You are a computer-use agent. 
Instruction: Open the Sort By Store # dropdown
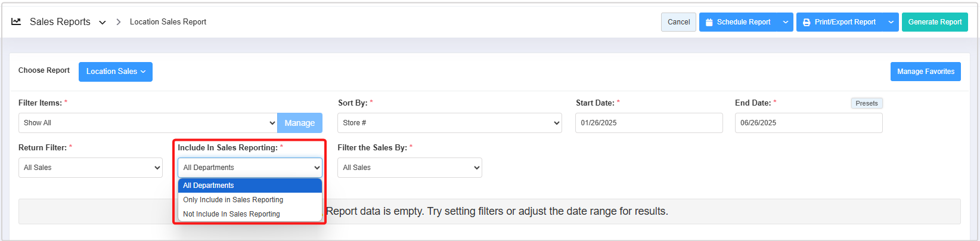click(x=449, y=123)
